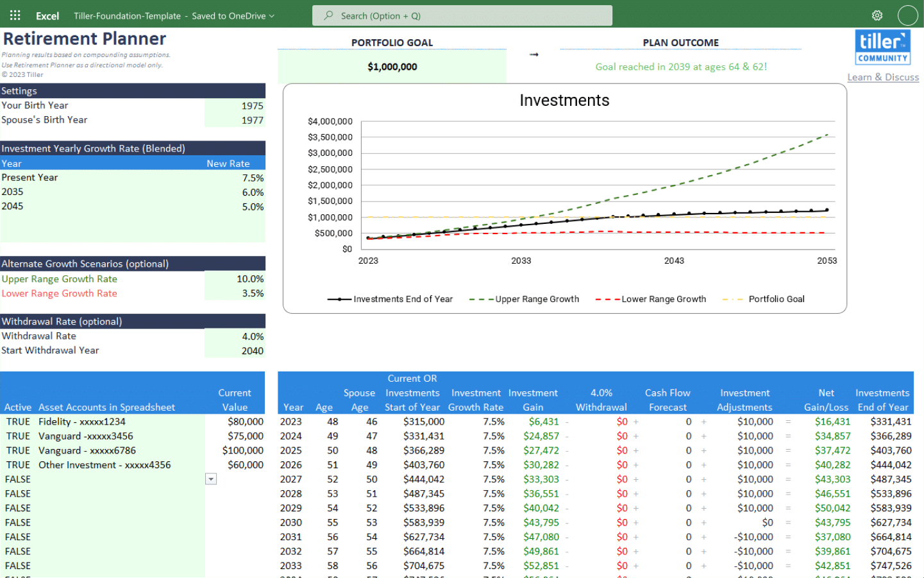Click the arrow between Portfolio Goal and Plan Outcome
The height and width of the screenshot is (578, 924).
coord(533,55)
